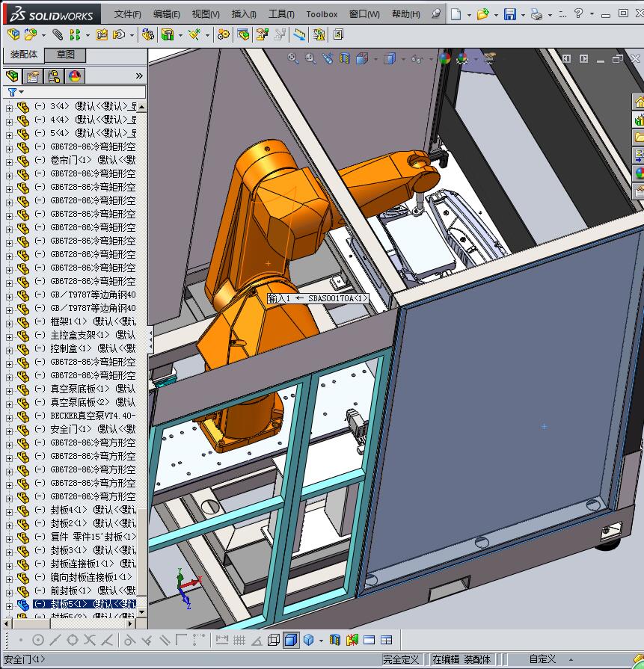Toggle the grid display icon in sketch bar

point(239,640)
